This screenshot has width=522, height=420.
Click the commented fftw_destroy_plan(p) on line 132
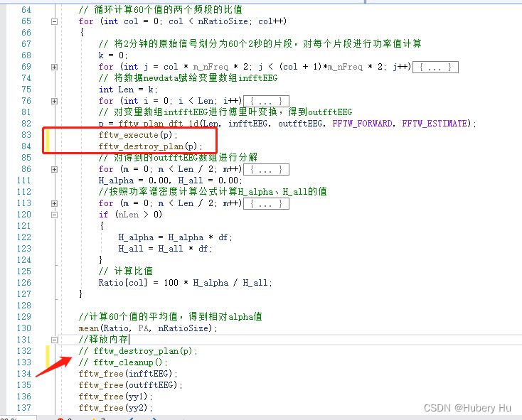(138, 351)
